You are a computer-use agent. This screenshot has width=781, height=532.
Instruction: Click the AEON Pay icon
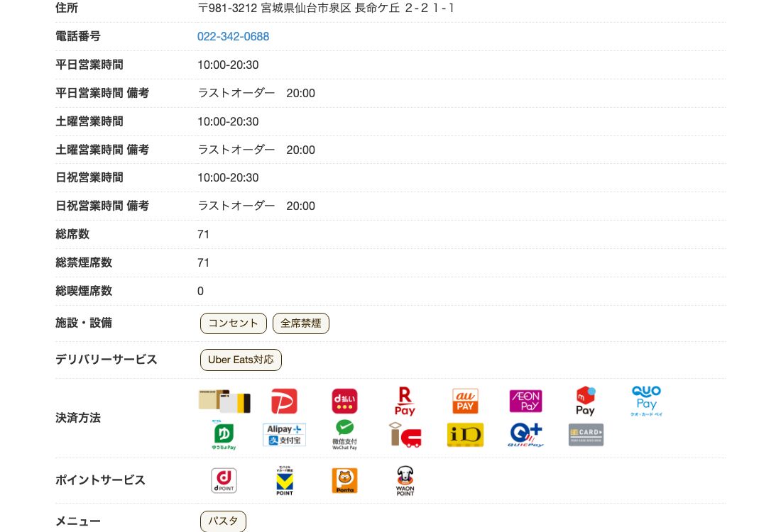[x=525, y=401]
